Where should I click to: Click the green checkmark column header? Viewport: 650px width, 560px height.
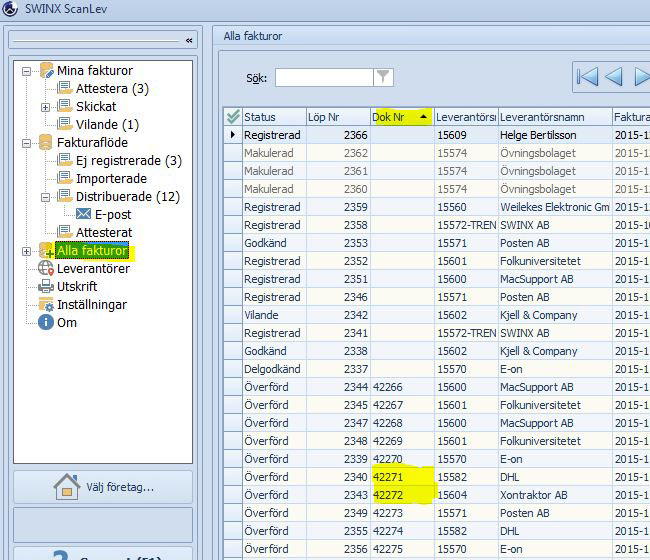point(233,117)
